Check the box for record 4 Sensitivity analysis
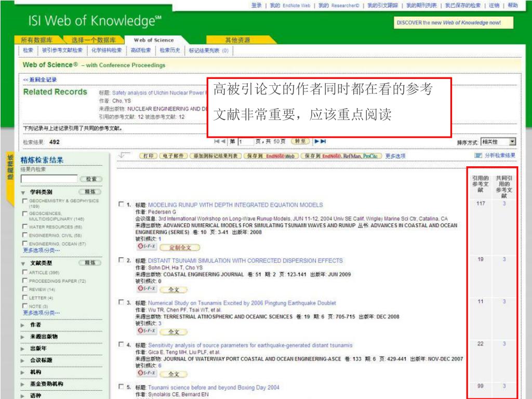 click(x=121, y=344)
